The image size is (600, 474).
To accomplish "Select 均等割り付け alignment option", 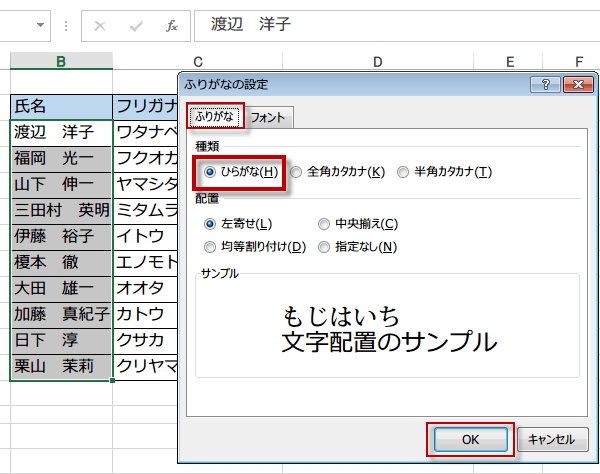I will 210,246.
